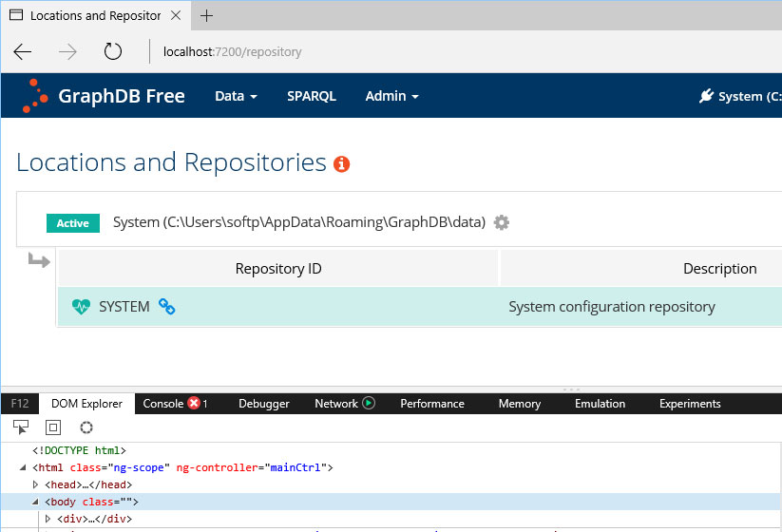Click the orange info icon beside page title
This screenshot has height=532, width=782.
[x=342, y=164]
